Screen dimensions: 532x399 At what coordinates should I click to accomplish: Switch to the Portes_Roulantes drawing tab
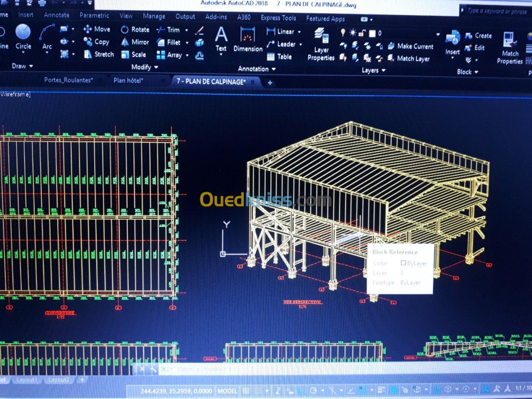pyautogui.click(x=69, y=80)
